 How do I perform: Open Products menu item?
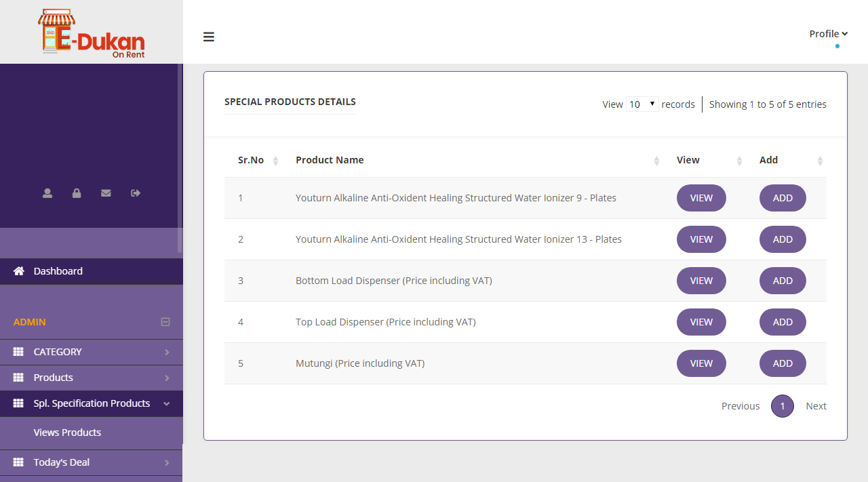[92, 378]
